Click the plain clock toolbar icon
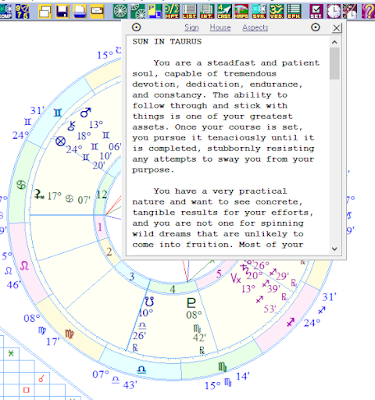The width and height of the screenshot is (375, 400). 333,11
